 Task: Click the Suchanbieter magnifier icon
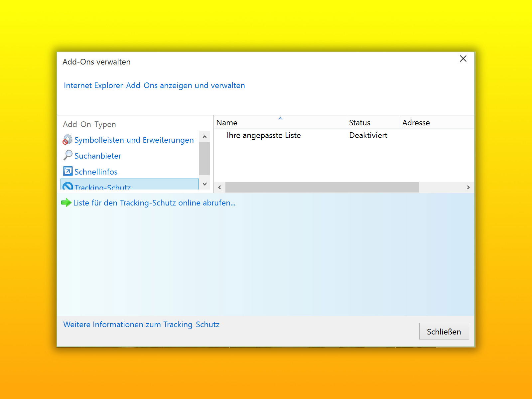[x=68, y=155]
